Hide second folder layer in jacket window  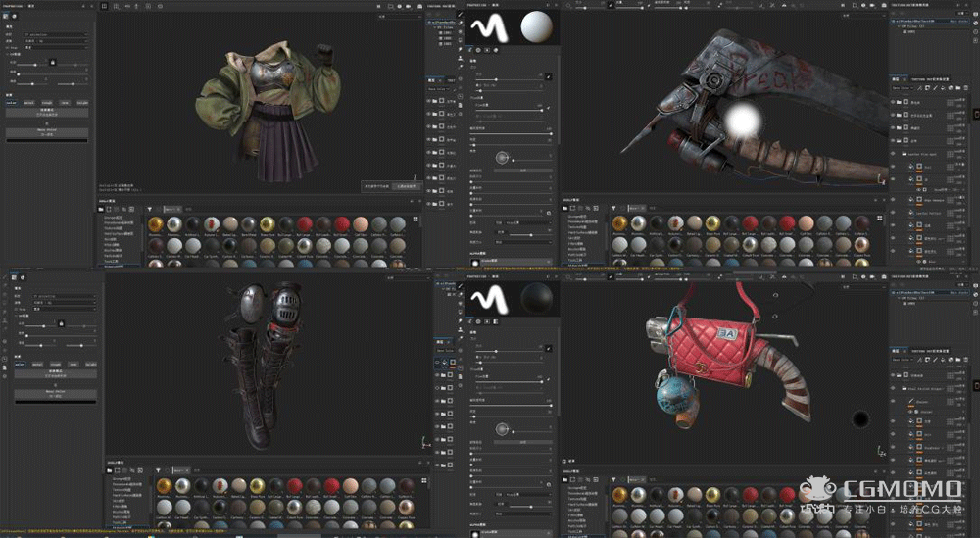click(x=429, y=114)
